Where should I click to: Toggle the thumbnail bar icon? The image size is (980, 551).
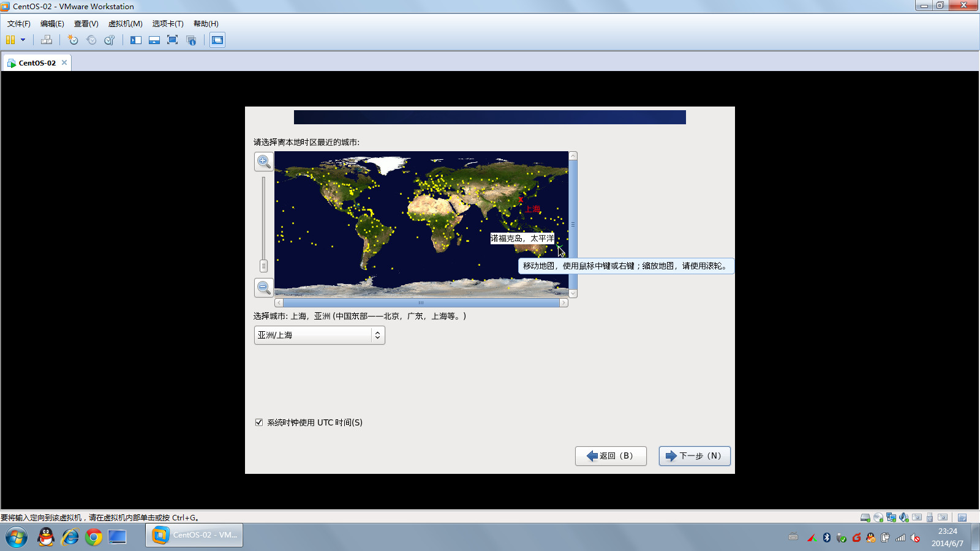(x=154, y=40)
